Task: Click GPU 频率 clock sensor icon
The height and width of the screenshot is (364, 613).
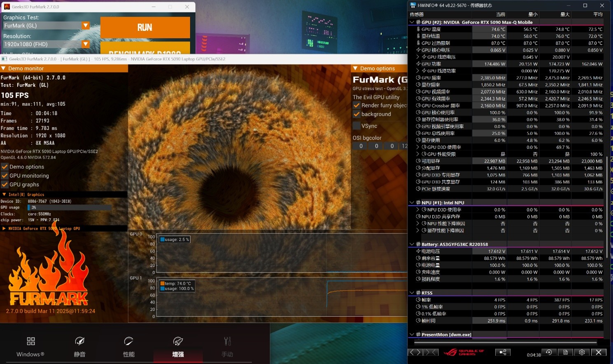Action: 418,78
